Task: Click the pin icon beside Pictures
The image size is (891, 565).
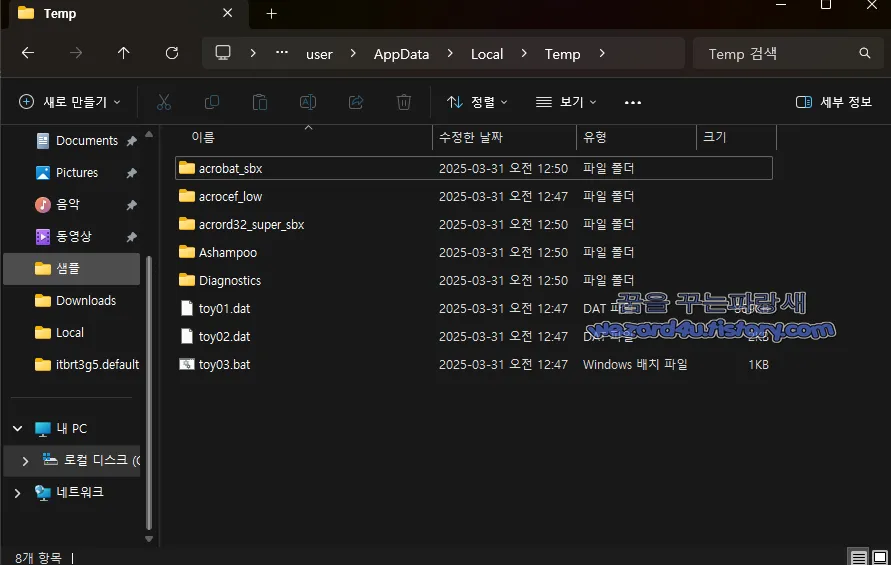Action: [131, 173]
